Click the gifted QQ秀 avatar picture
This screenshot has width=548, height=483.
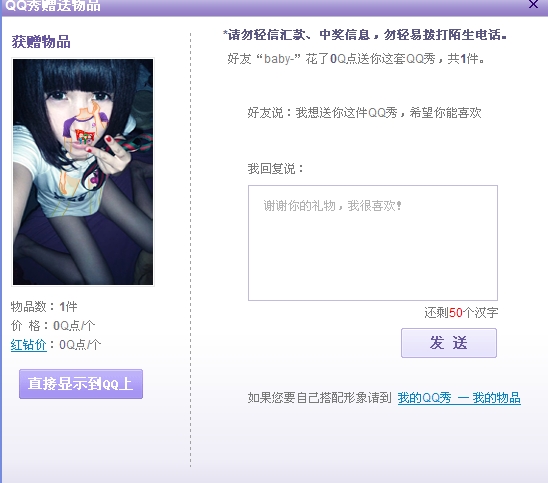click(x=83, y=172)
